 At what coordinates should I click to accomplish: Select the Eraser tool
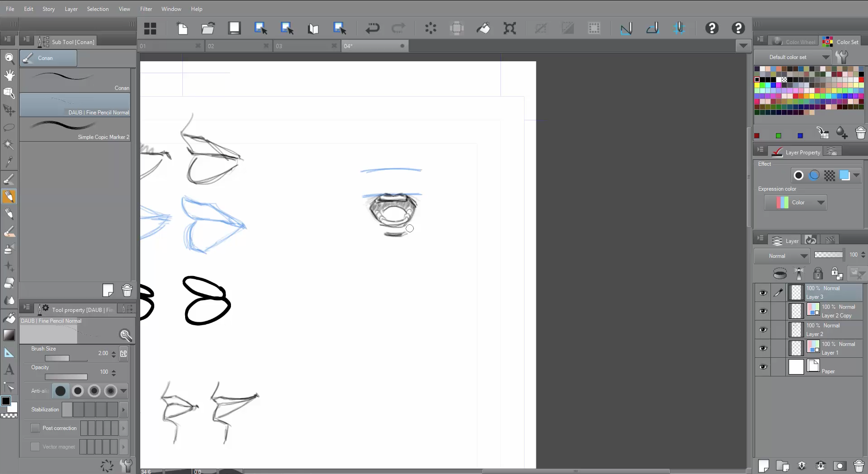pyautogui.click(x=9, y=283)
